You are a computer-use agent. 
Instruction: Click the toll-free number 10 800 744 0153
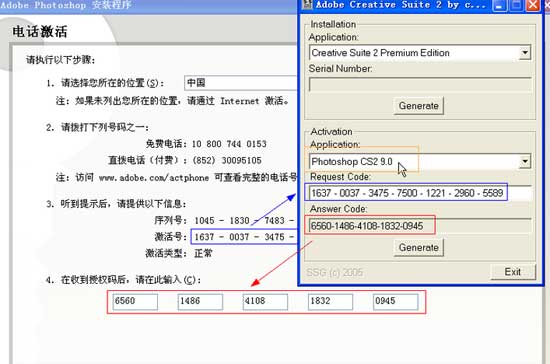[x=229, y=144]
